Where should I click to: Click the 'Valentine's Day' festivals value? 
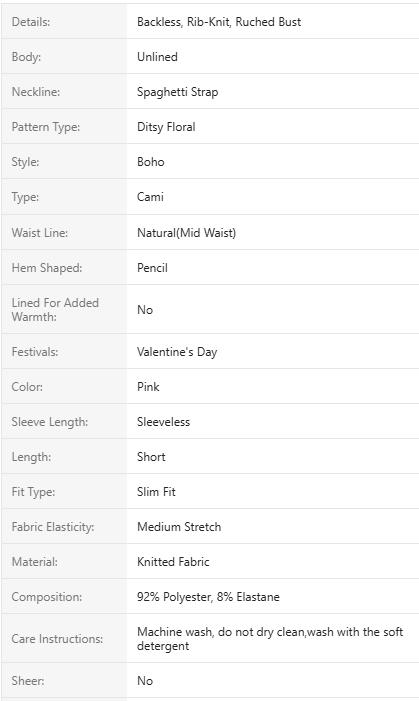coord(177,352)
